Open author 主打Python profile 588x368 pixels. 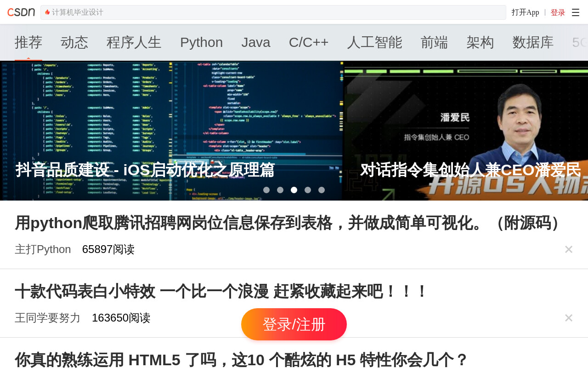coord(43,249)
